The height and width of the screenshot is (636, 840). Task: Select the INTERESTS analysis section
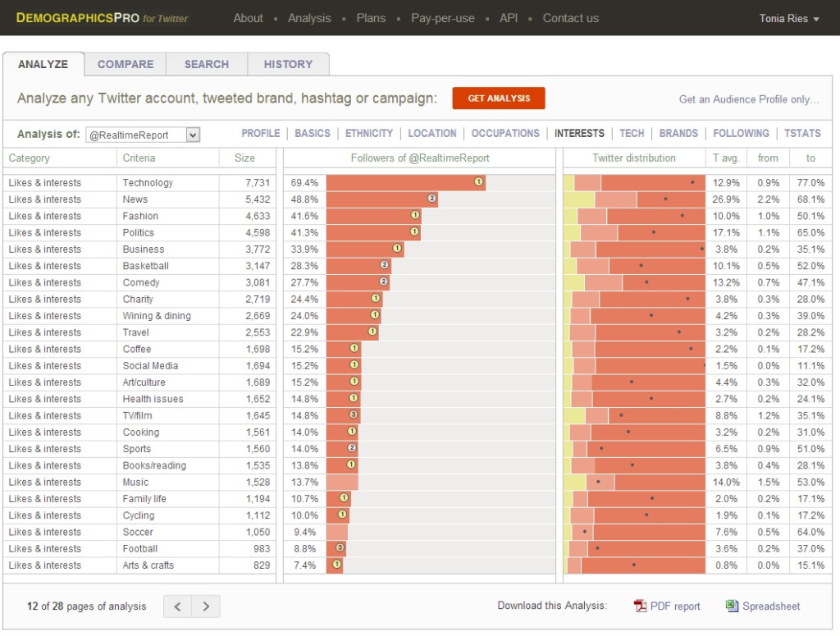[579, 134]
